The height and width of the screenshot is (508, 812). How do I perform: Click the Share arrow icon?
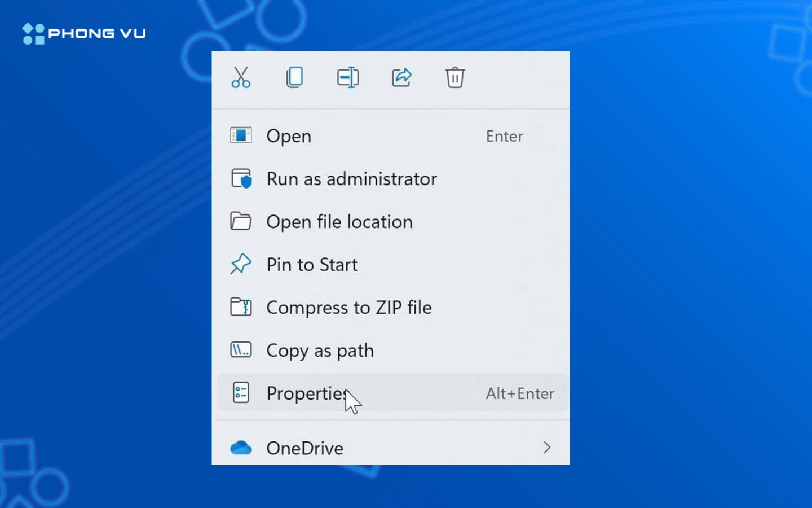(401, 77)
